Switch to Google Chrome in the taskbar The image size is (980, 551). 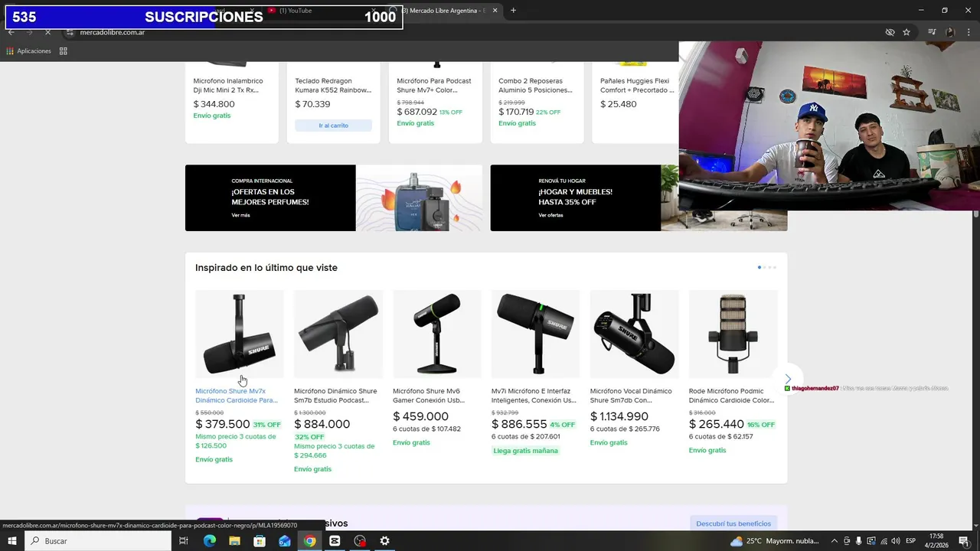click(x=309, y=541)
